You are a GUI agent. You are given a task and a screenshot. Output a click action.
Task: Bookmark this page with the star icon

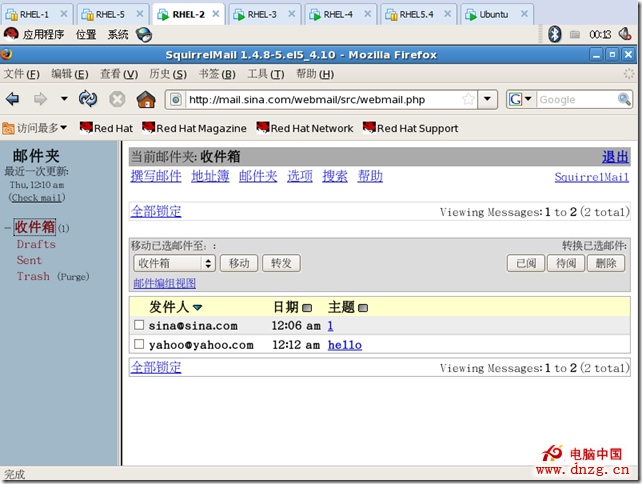pos(468,99)
